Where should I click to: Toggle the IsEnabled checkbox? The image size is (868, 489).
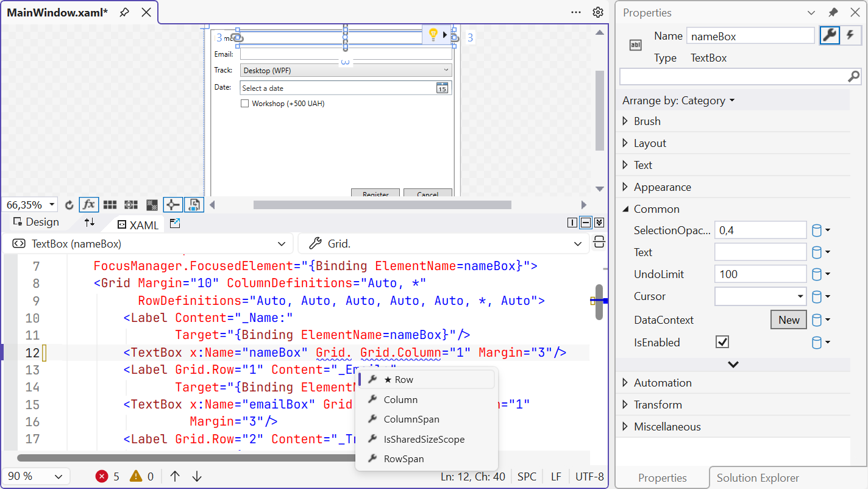coord(722,342)
